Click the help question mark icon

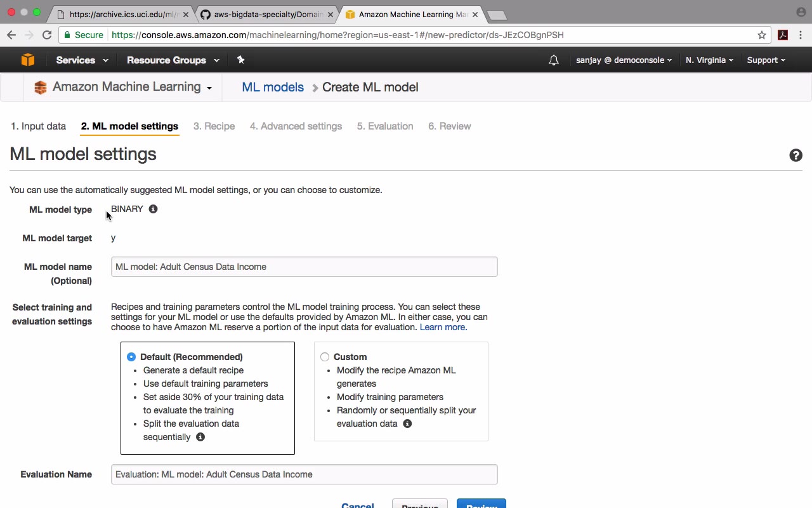(x=796, y=156)
